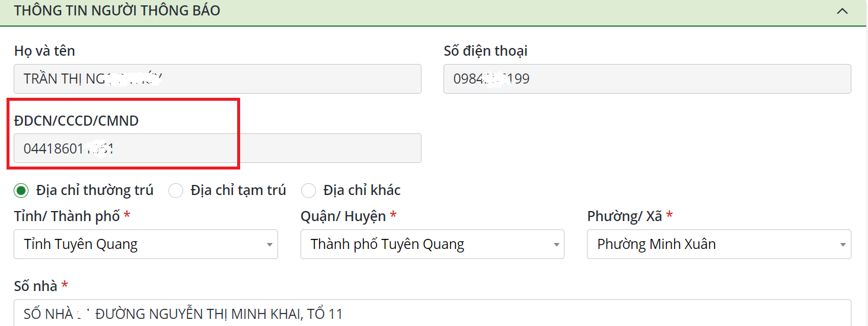Choose the Địa chỉ tạm trú option
The image size is (868, 326).
tap(175, 190)
